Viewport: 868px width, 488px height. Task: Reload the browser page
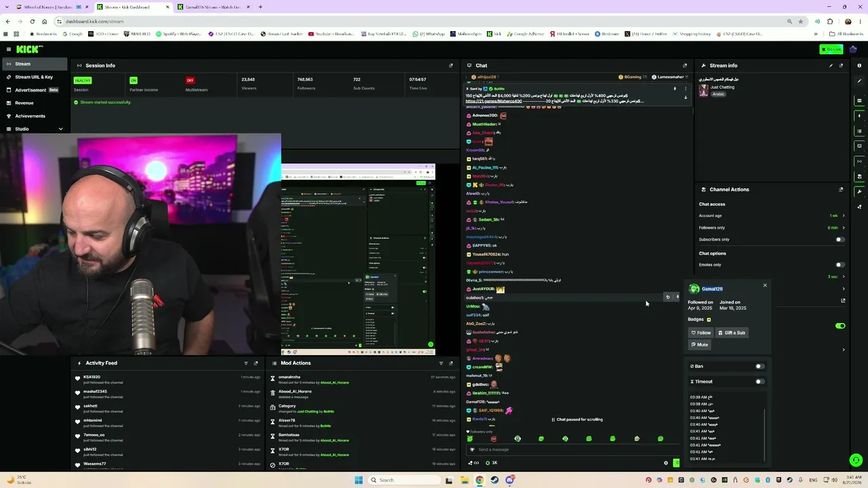(x=32, y=21)
